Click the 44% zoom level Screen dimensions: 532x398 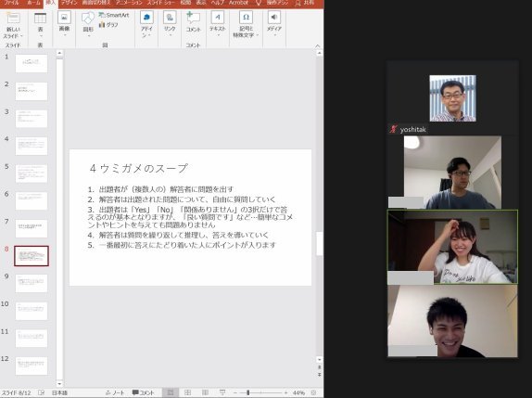[298, 392]
